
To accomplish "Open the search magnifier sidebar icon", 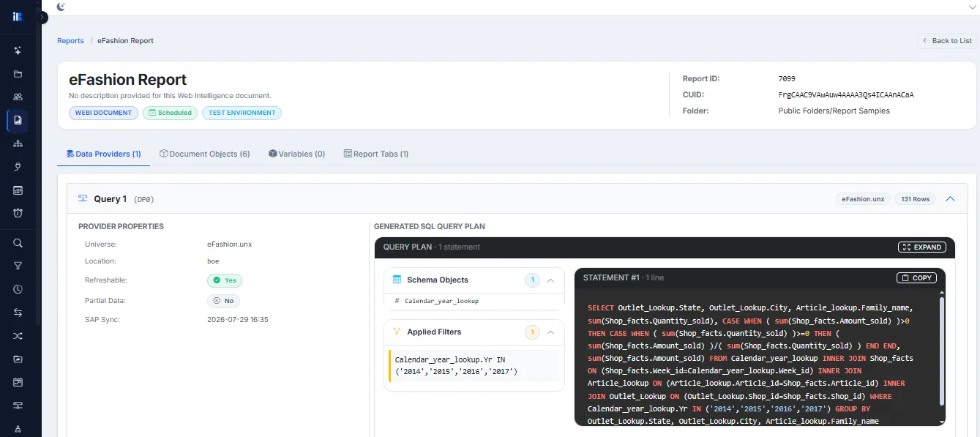I will [x=18, y=243].
